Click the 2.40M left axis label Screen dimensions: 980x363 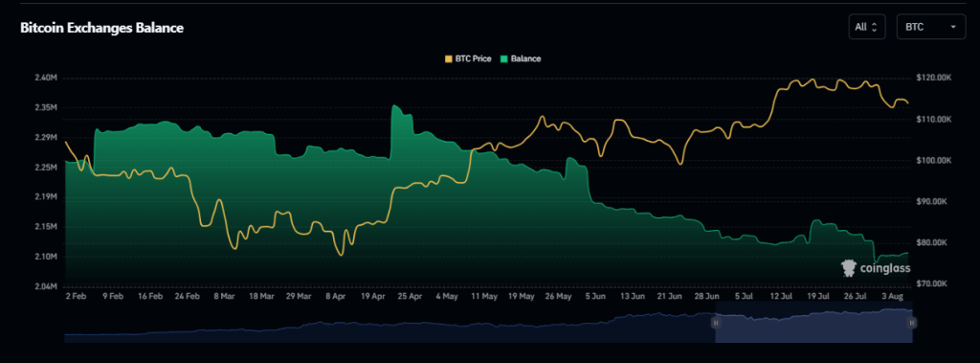(46, 79)
